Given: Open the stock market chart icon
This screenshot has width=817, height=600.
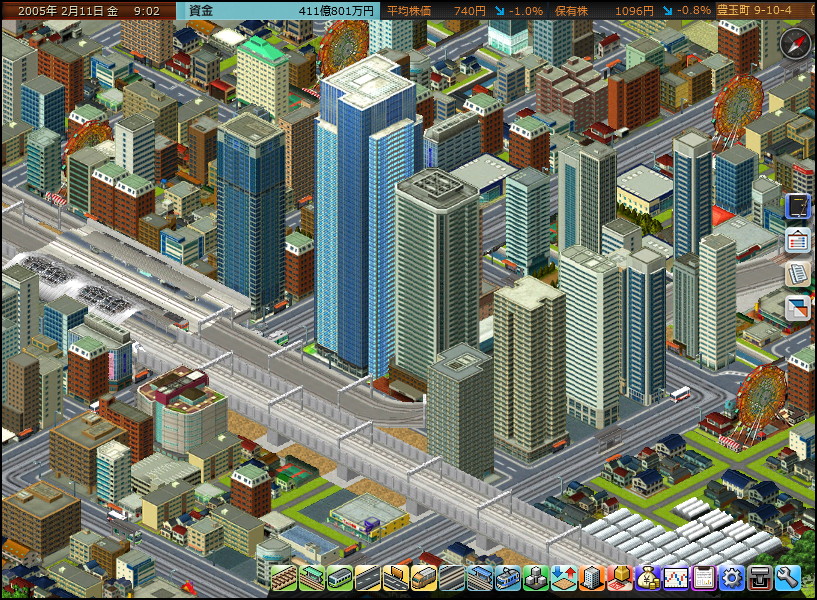Looking at the screenshot, I should (x=676, y=578).
